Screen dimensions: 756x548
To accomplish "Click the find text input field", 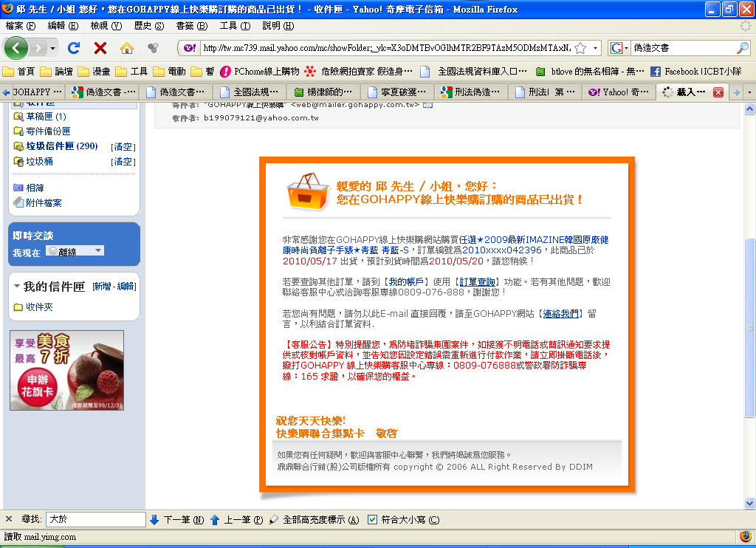I will tap(95, 520).
